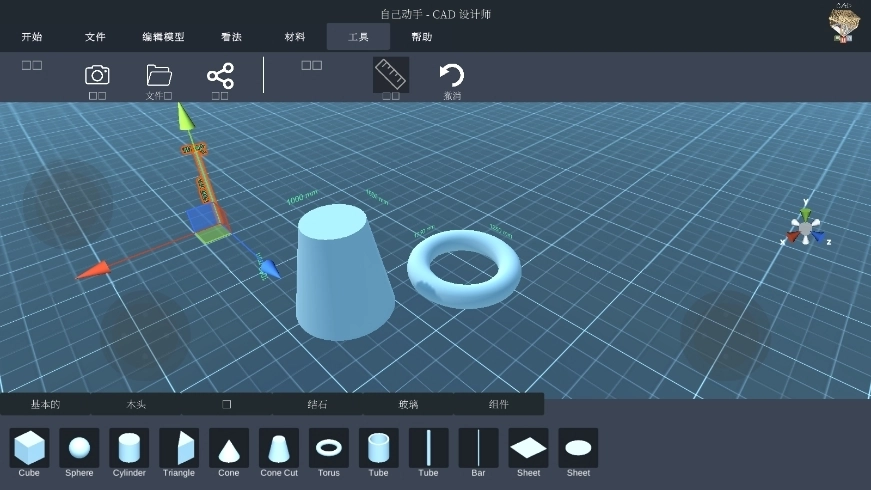Select the 玻璃 category tab
Image resolution: width=871 pixels, height=490 pixels.
click(408, 404)
